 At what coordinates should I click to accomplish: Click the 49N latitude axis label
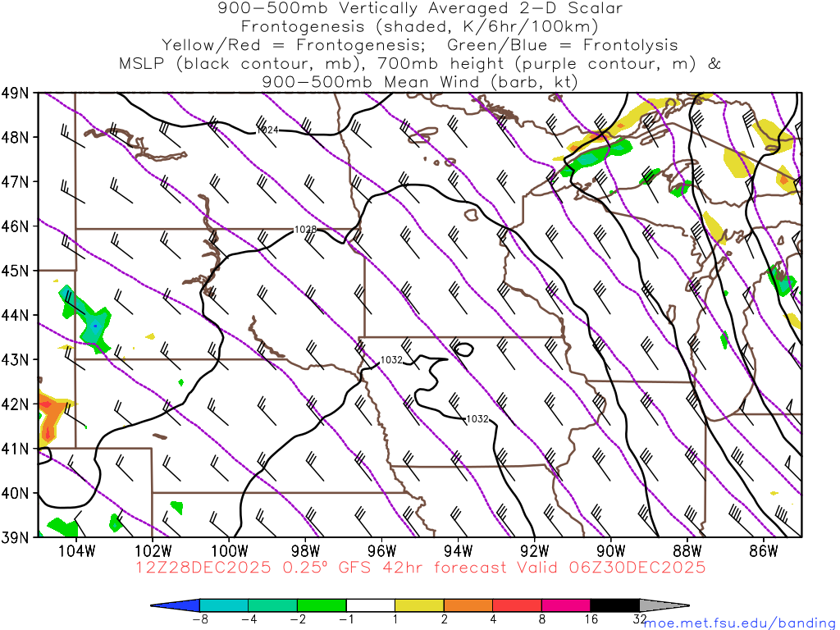[x=16, y=93]
